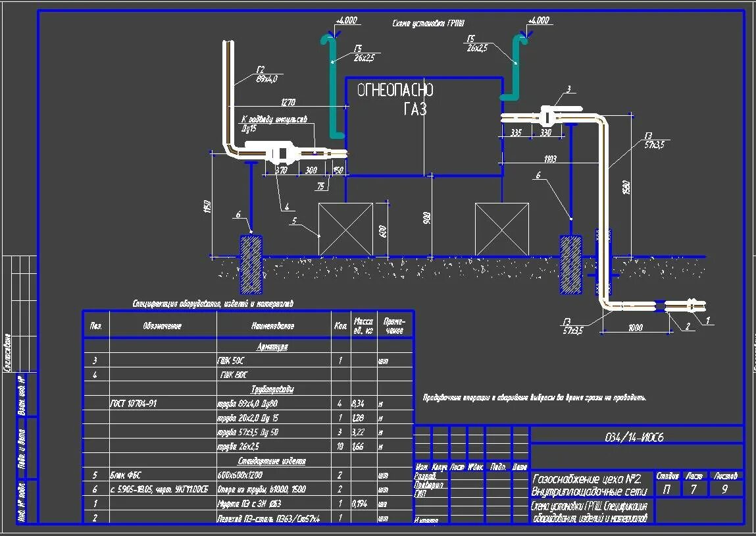Click the Проверил row label
Image resolution: width=756 pixels, height=536 pixels.
coord(428,485)
